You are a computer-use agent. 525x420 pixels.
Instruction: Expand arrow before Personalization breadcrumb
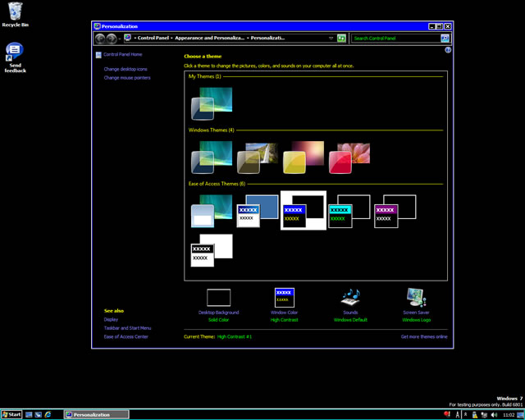pyautogui.click(x=248, y=39)
